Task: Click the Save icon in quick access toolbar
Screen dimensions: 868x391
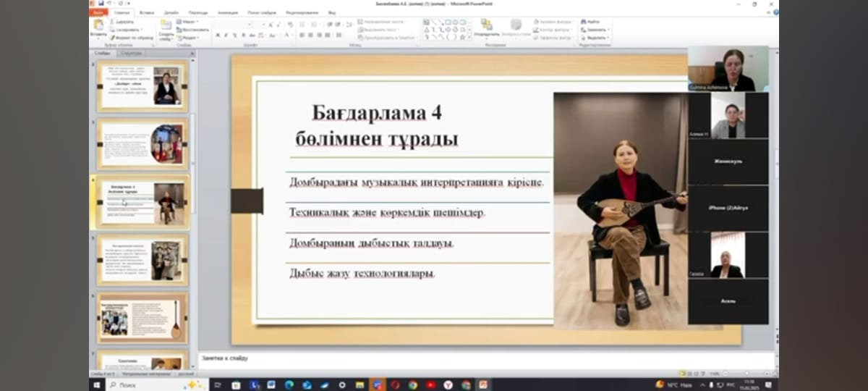Action: 101,4
